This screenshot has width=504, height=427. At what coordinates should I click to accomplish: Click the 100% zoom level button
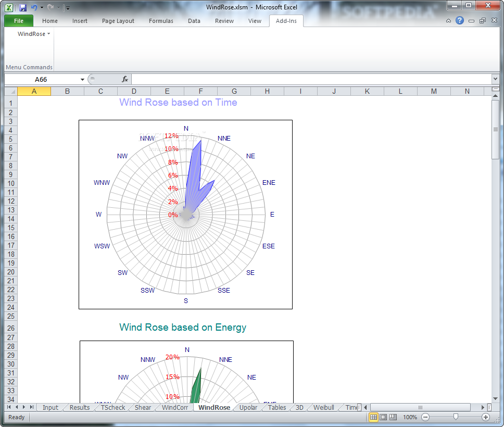(x=410, y=417)
